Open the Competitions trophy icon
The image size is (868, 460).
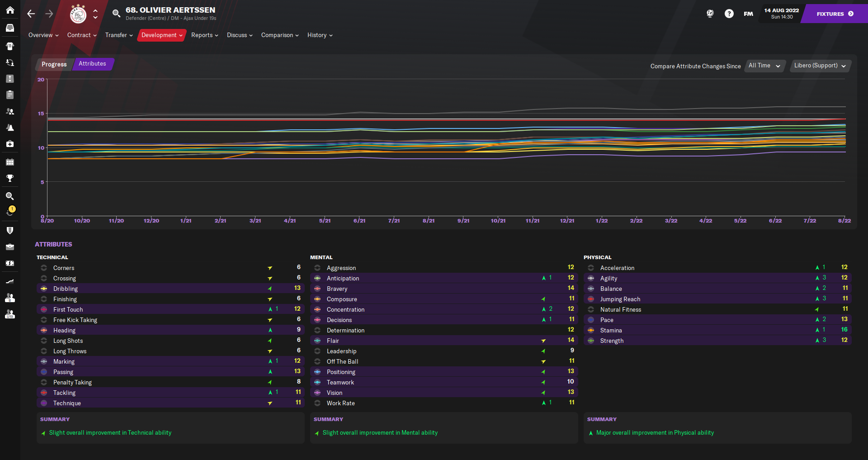10,178
